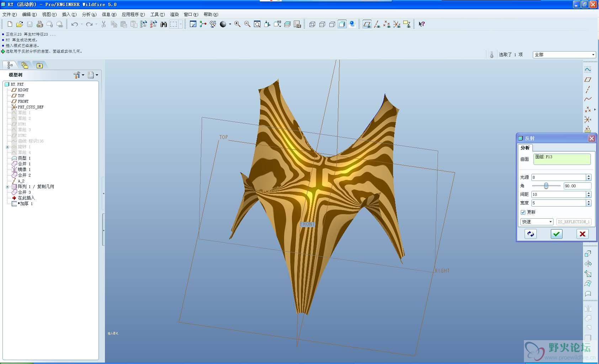The width and height of the screenshot is (599, 364).
Task: Click the coordinate system tool on right toolbar
Action: pos(588,119)
